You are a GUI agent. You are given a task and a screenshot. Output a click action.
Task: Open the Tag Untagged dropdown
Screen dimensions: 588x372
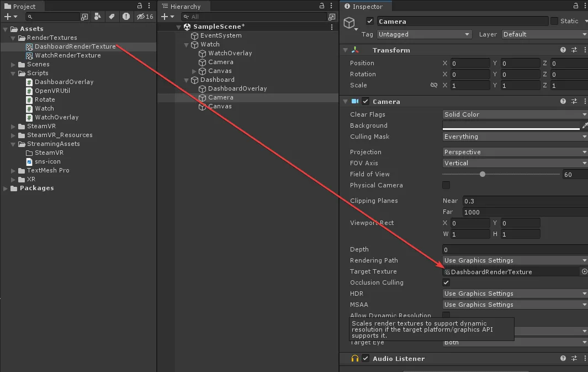pos(424,34)
